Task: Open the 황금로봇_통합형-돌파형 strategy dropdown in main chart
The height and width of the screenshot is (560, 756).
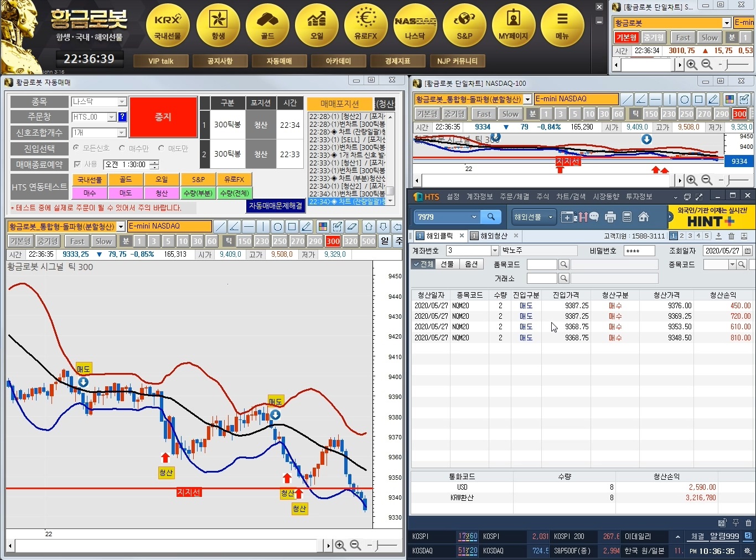Action: [x=121, y=227]
